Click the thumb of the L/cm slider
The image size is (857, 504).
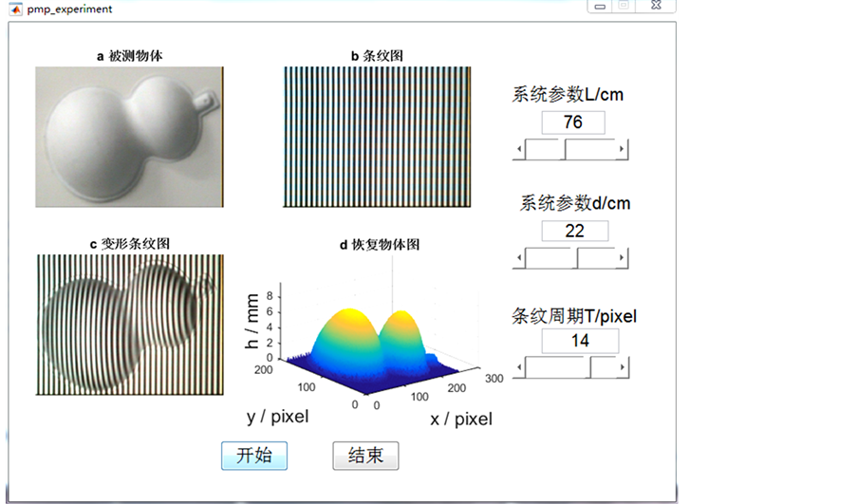(563, 149)
